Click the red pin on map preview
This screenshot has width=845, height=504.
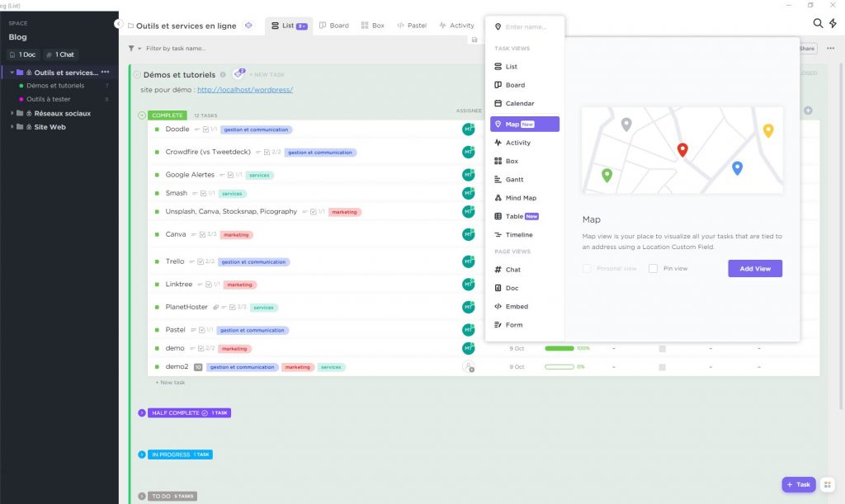[x=682, y=149]
